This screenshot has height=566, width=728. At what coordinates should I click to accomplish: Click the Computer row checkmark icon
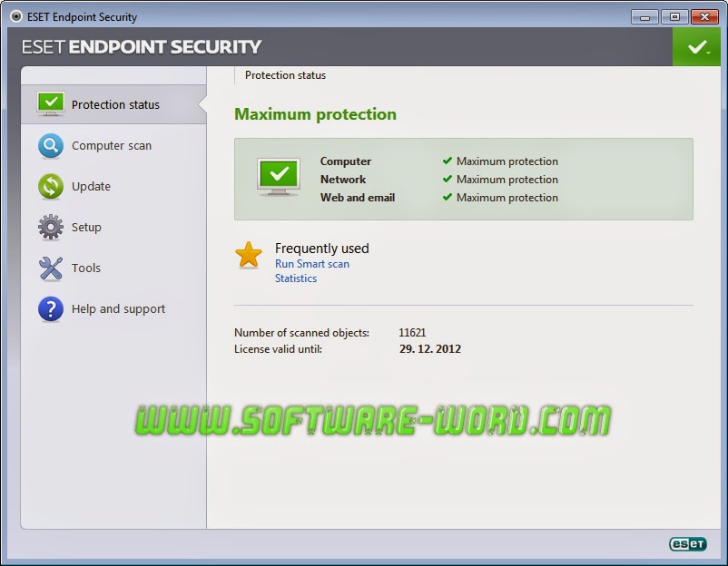tap(448, 161)
